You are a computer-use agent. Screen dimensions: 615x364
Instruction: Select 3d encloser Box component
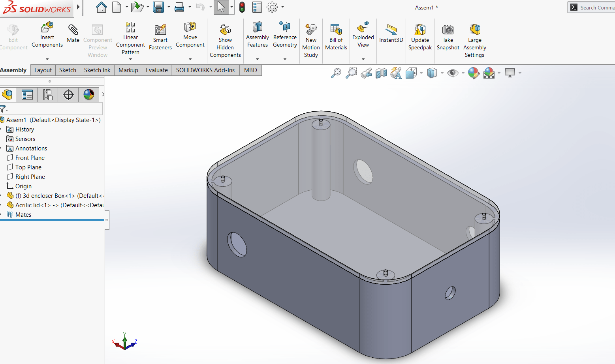(x=55, y=196)
